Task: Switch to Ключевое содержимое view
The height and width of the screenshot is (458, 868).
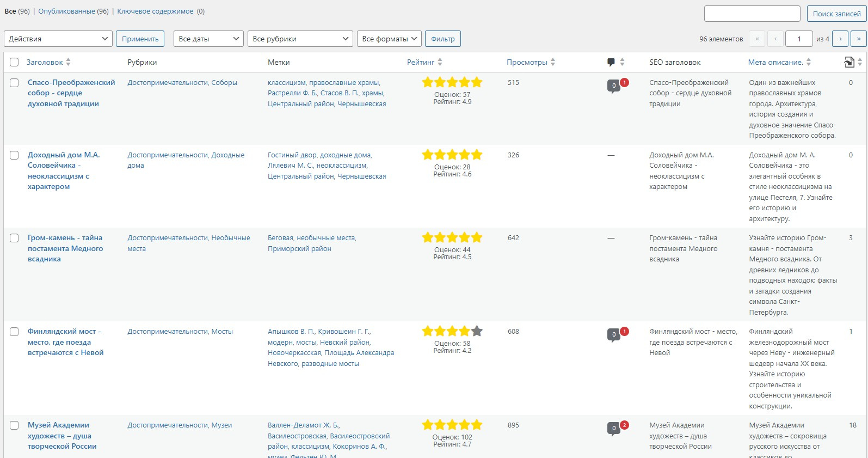Action: (x=155, y=11)
